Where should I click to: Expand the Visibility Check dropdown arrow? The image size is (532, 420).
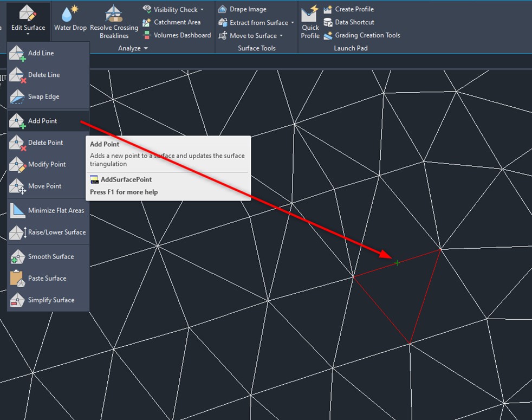point(202,10)
